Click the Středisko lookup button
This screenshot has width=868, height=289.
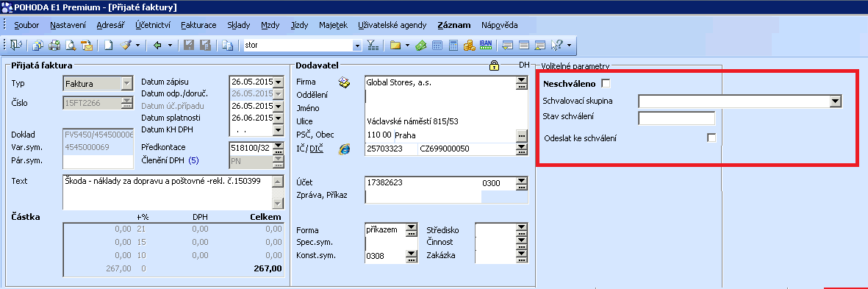coord(522,229)
